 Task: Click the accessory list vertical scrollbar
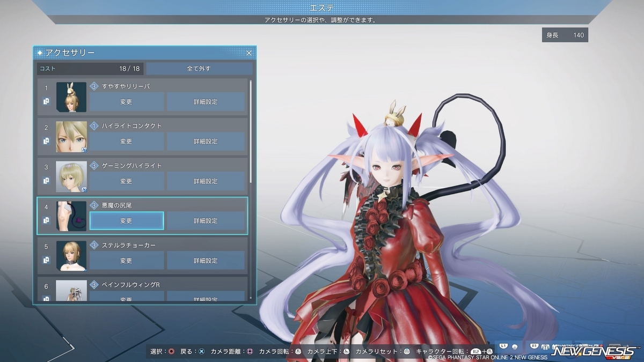pos(251,131)
